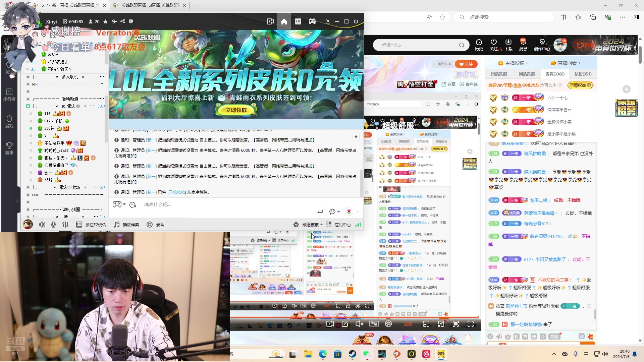The image size is (644, 362).
Task: Expand the 频道模板 channel template menu
Action: (308, 225)
